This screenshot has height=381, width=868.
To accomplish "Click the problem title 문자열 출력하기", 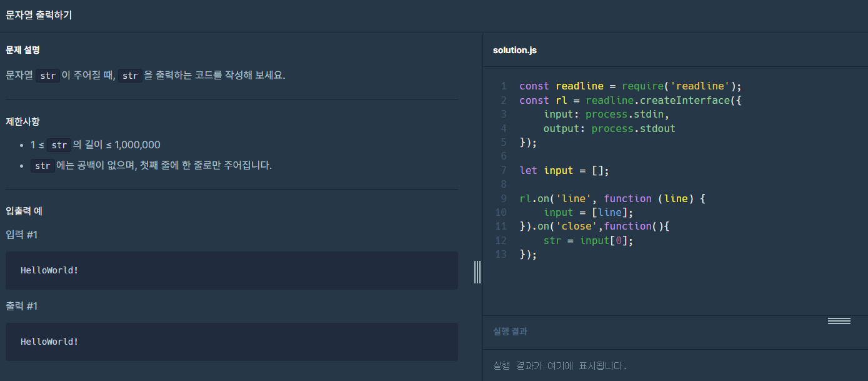I will 39,15.
